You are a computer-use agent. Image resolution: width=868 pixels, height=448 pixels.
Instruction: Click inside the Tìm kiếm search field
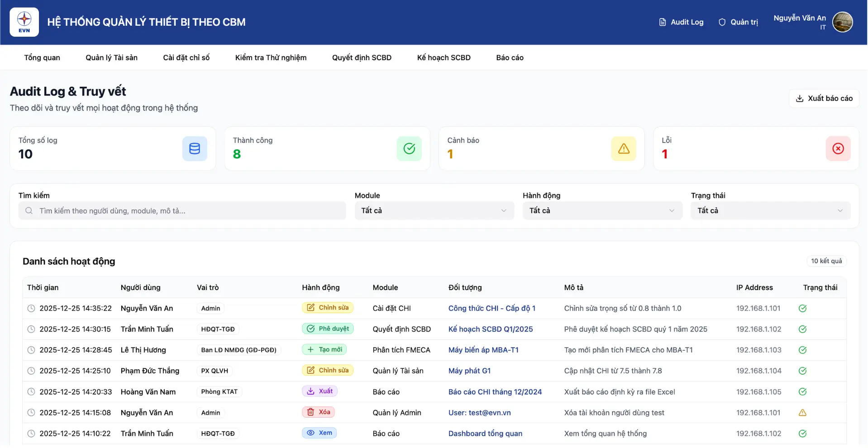point(181,210)
